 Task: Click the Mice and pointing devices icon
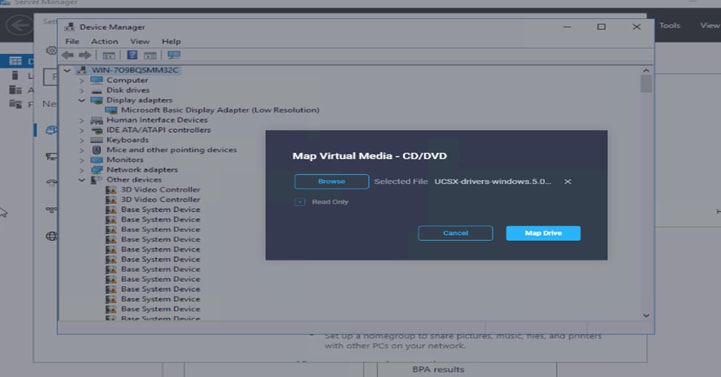pos(97,150)
